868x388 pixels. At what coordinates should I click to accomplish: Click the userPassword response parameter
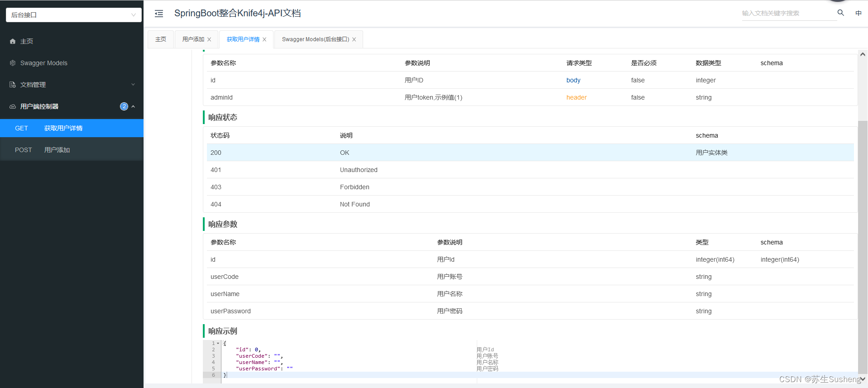pos(230,311)
